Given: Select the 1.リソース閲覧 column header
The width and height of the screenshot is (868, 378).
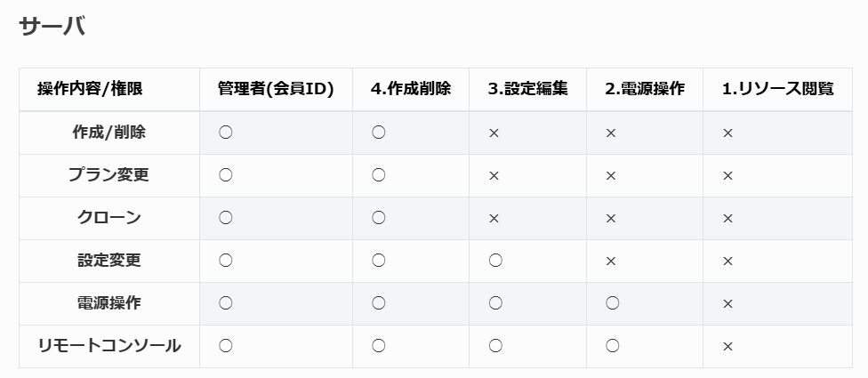Looking at the screenshot, I should (x=777, y=89).
